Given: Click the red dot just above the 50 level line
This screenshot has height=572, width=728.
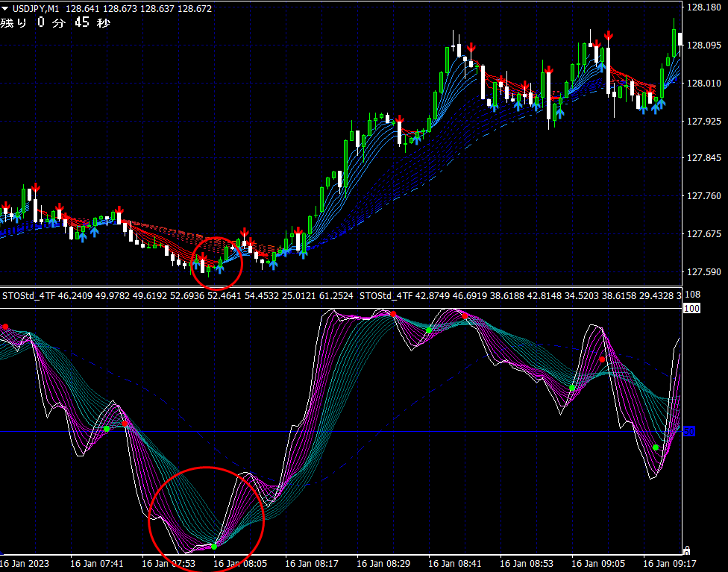Looking at the screenshot, I should coord(125,424).
